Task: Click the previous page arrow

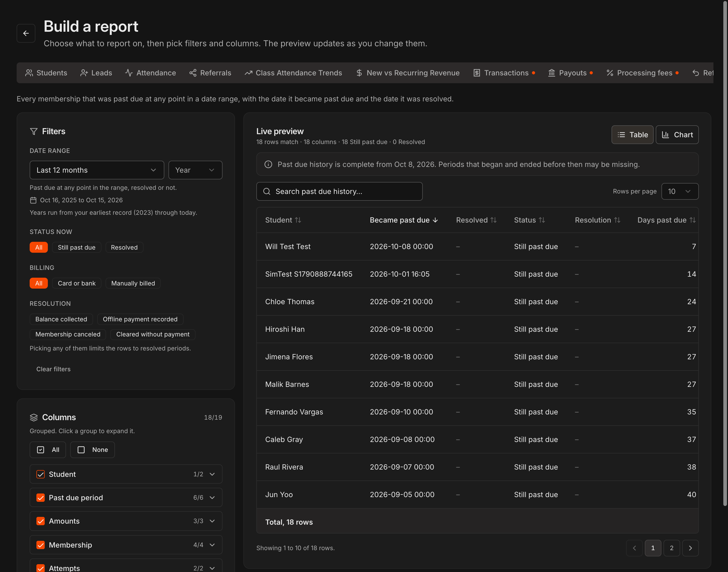Action: pyautogui.click(x=634, y=548)
